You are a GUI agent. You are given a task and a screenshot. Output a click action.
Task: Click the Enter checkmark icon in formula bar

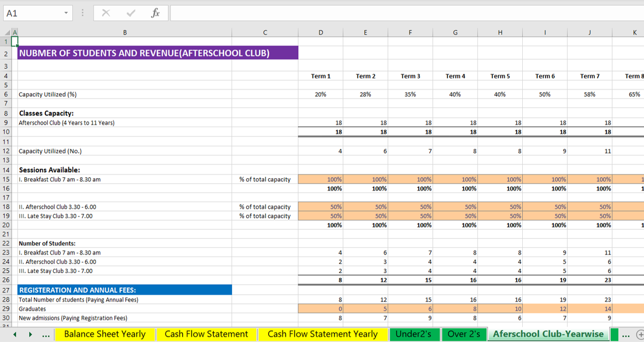[131, 14]
